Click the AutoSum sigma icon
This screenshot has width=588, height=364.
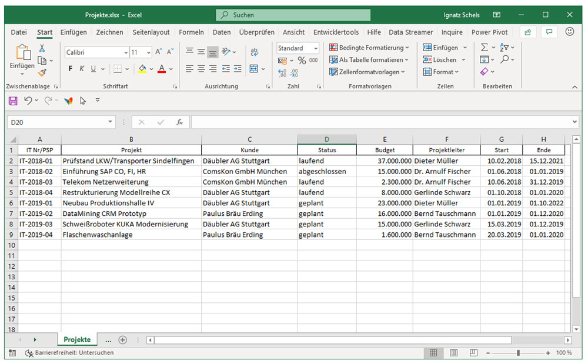pos(484,48)
